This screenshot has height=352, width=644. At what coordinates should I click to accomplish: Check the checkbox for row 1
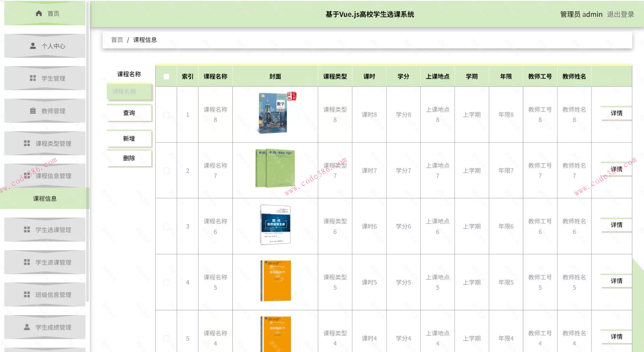tap(166, 114)
